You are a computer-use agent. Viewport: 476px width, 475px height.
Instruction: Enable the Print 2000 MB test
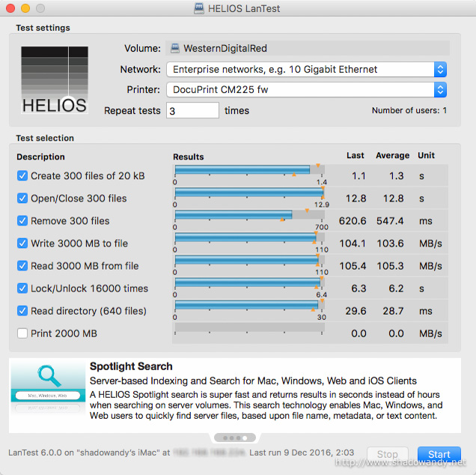pyautogui.click(x=22, y=333)
